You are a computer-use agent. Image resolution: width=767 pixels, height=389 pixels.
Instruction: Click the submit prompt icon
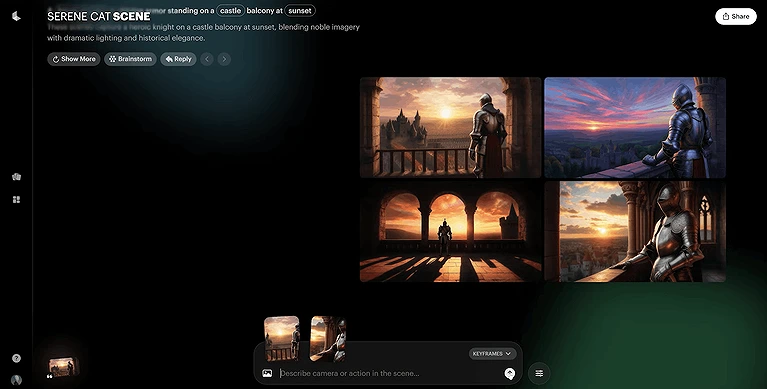pyautogui.click(x=510, y=374)
